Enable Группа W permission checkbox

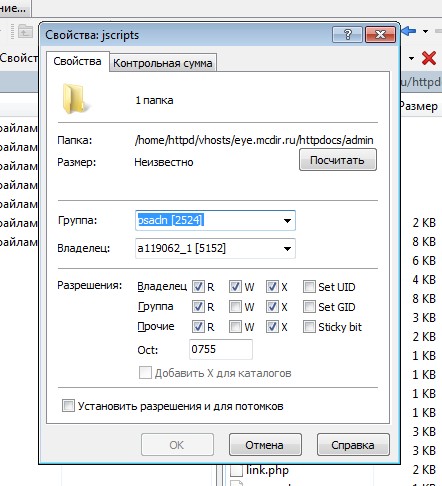(x=235, y=307)
